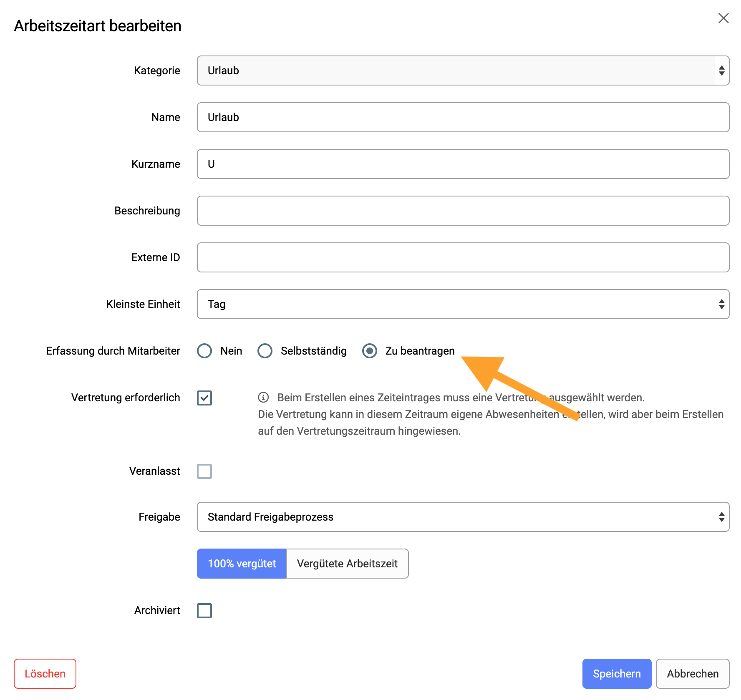Tick the Archiviert checkbox
The height and width of the screenshot is (700, 741).
point(204,611)
